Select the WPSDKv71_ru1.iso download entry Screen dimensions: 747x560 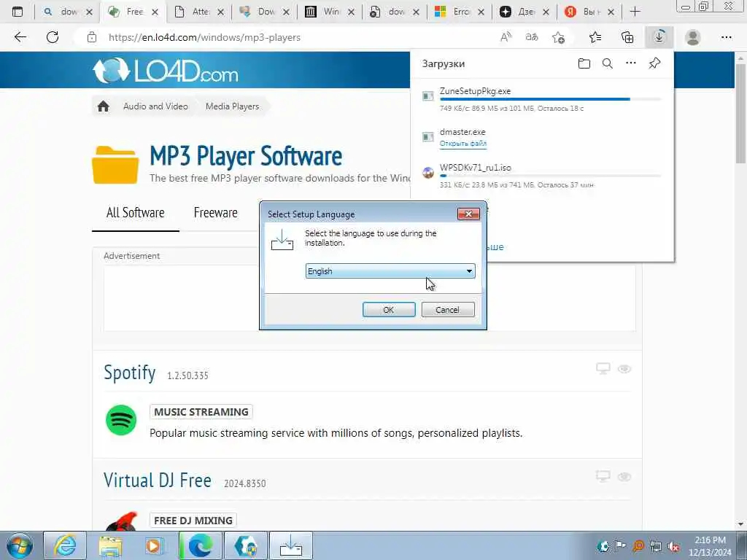(x=542, y=176)
